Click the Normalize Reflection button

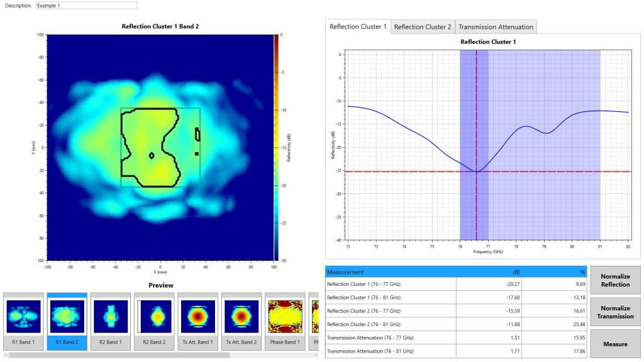click(615, 280)
